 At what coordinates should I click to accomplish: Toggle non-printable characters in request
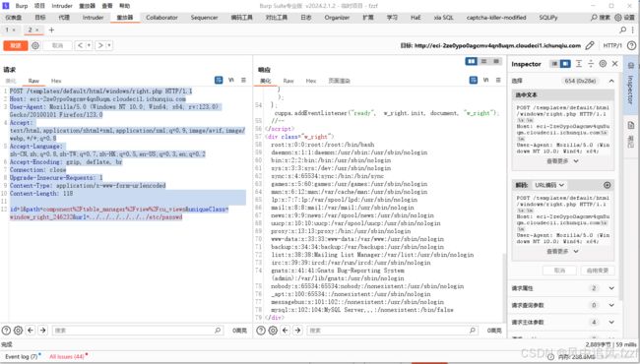pyautogui.click(x=231, y=81)
